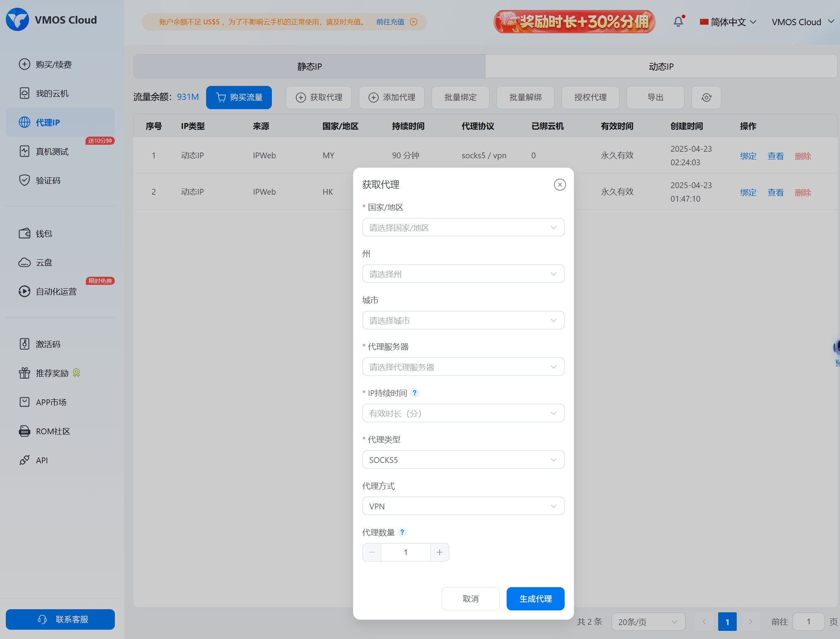The height and width of the screenshot is (639, 840).
Task: Open the VMOS Cloud account dropdown
Action: (x=803, y=22)
